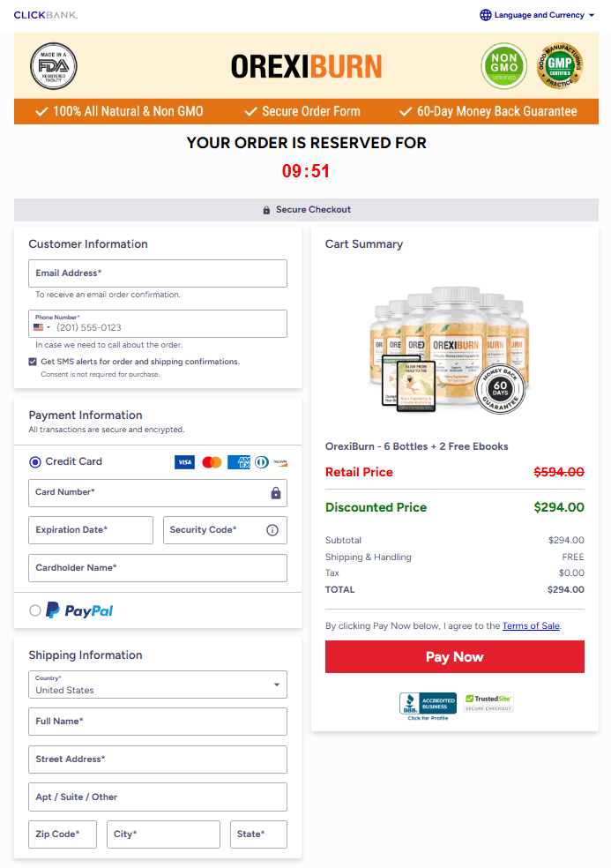Click the BBB Accredited Business badge

428,704
